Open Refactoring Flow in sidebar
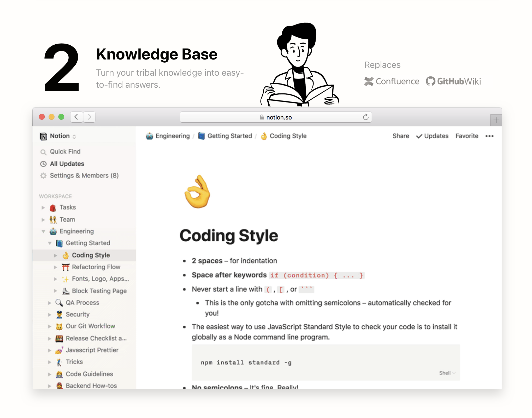The image size is (532, 418). (96, 267)
